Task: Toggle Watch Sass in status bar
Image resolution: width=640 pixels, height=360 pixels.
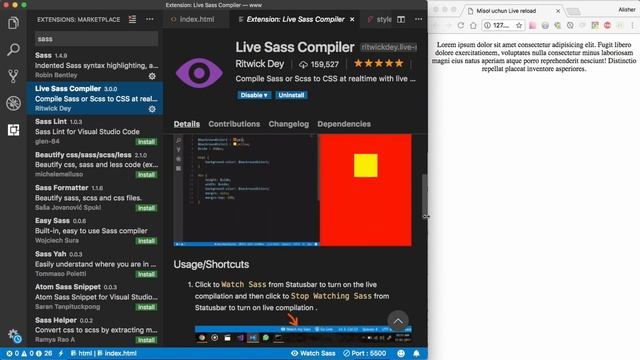Action: (313, 353)
